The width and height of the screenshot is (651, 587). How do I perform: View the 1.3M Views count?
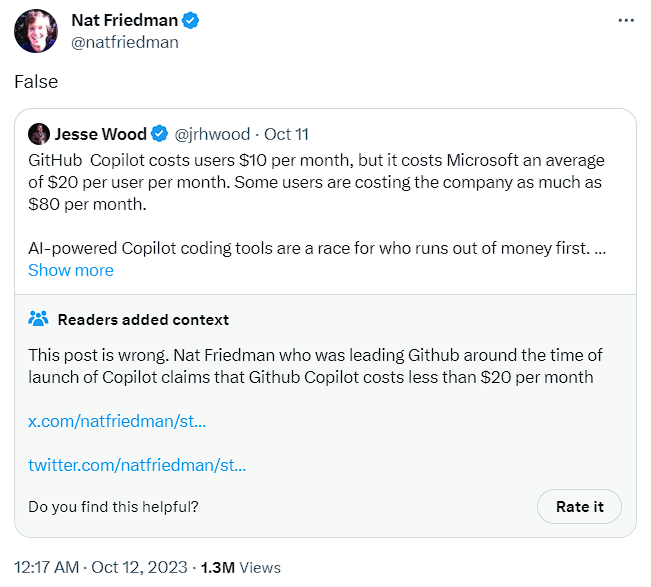coord(241,567)
